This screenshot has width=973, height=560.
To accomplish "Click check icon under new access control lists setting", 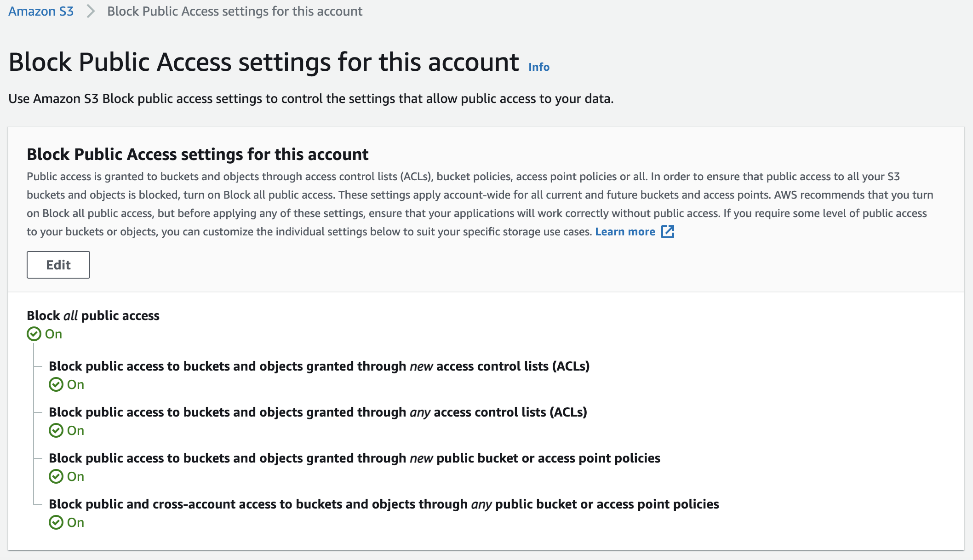I will click(56, 384).
